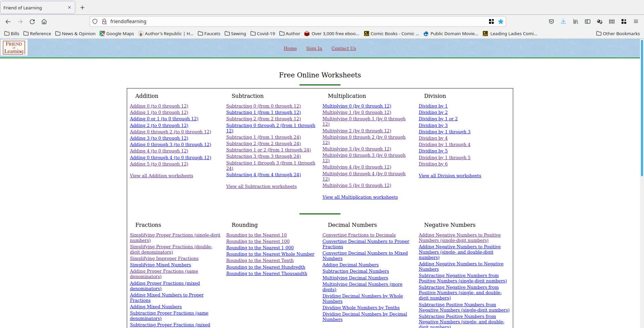
Task: Click the insecure connection padlock icon
Action: click(x=104, y=21)
